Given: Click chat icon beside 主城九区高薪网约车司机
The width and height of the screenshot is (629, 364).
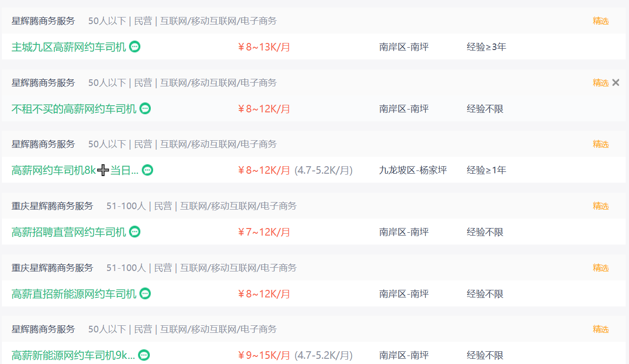Looking at the screenshot, I should click(x=135, y=47).
